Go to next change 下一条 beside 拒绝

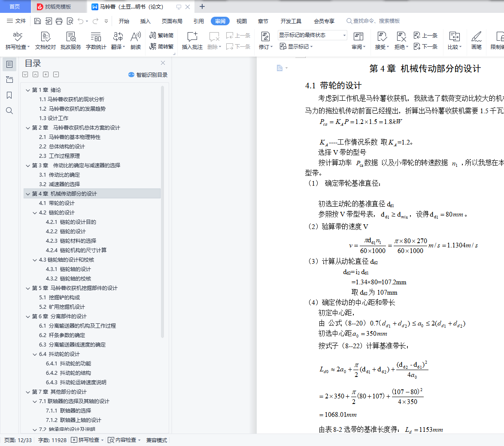pos(425,47)
